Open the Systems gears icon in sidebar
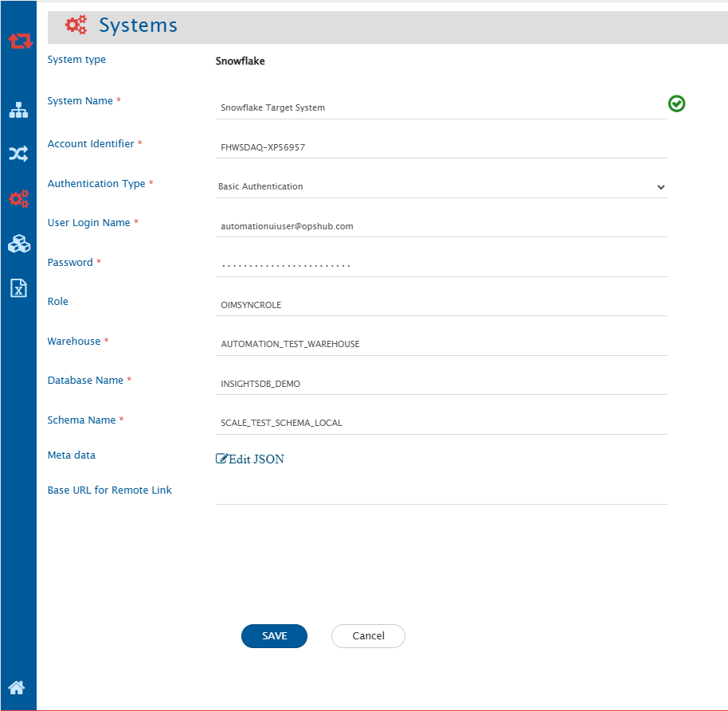 tap(18, 199)
